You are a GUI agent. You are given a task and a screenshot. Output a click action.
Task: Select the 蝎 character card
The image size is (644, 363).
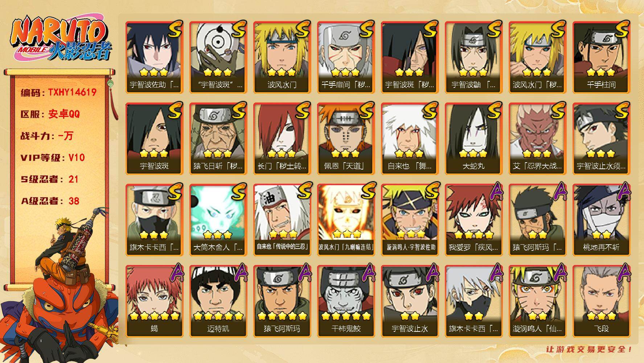pos(154,301)
